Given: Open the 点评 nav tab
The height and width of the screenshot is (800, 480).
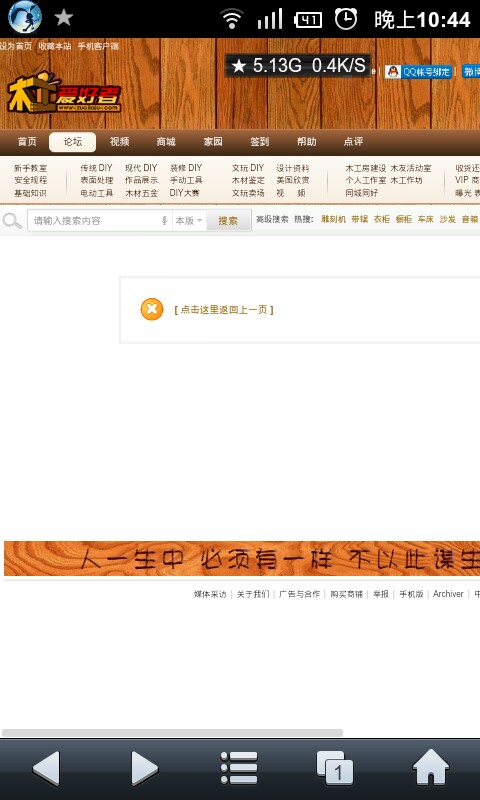Looking at the screenshot, I should [353, 142].
